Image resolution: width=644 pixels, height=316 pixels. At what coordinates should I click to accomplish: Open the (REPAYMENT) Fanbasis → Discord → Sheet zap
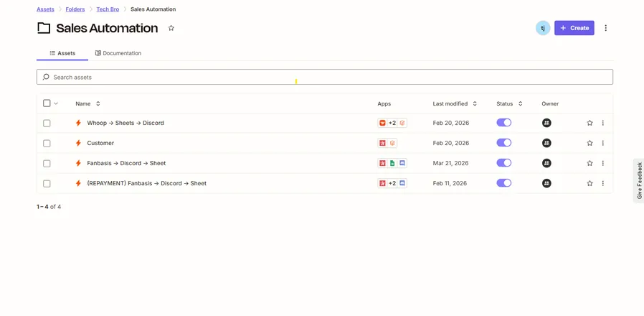coord(146,183)
